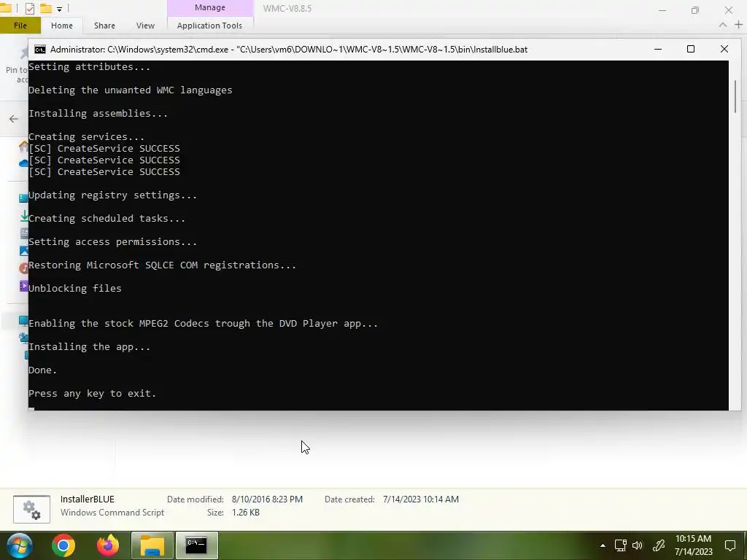Open the File tab in File Explorer
Screen dimensions: 747x560
click(x=20, y=26)
